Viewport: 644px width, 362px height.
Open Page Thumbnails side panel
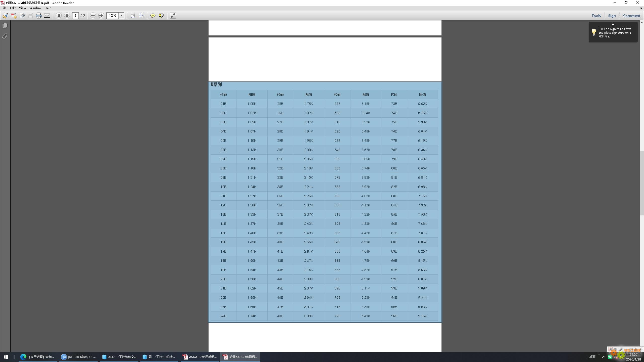point(5,26)
